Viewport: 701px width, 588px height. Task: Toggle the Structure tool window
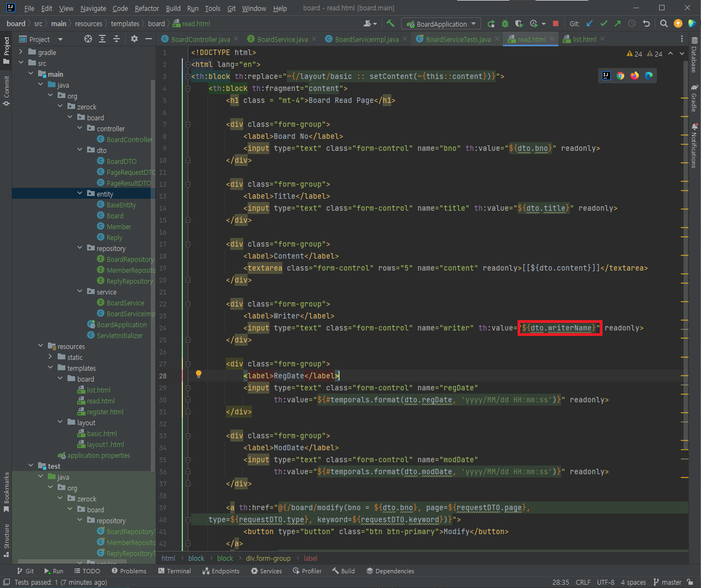(x=6, y=540)
